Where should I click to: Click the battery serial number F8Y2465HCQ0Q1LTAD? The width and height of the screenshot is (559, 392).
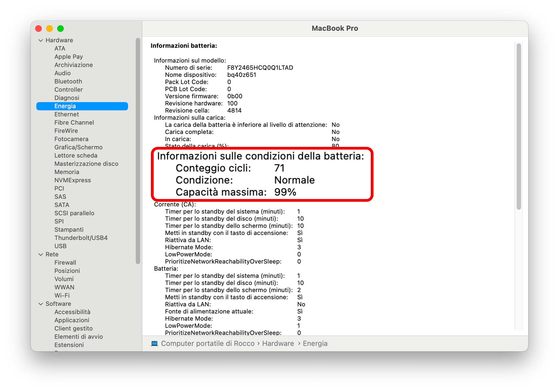point(260,68)
